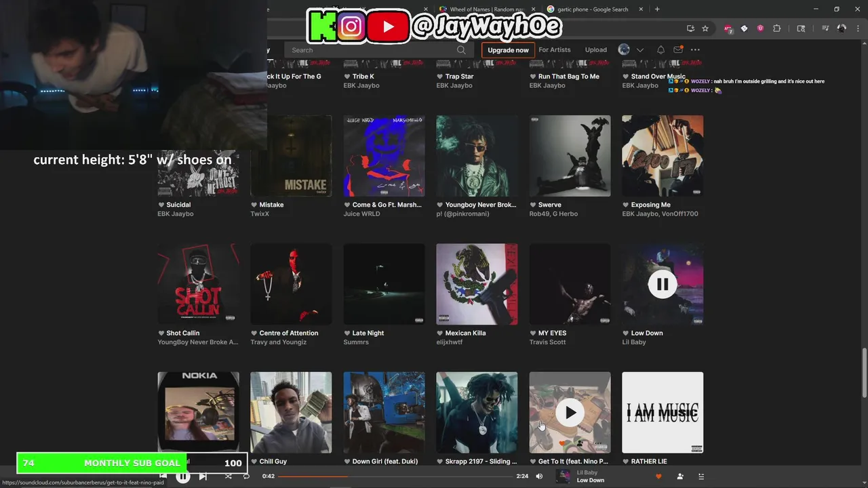868x488 pixels.
Task: Open the browser media control icon
Action: pos(825,28)
